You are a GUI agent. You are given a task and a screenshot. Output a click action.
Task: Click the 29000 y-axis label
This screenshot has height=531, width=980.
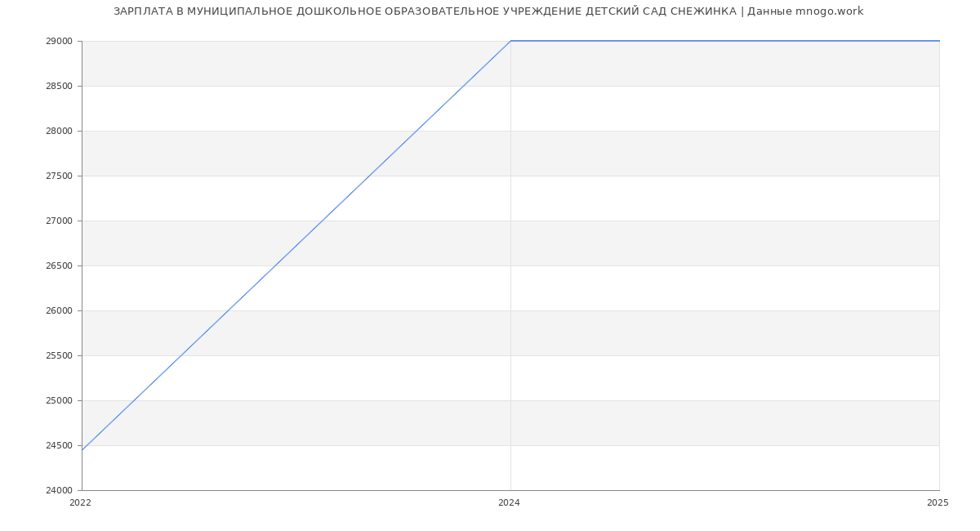(x=59, y=42)
